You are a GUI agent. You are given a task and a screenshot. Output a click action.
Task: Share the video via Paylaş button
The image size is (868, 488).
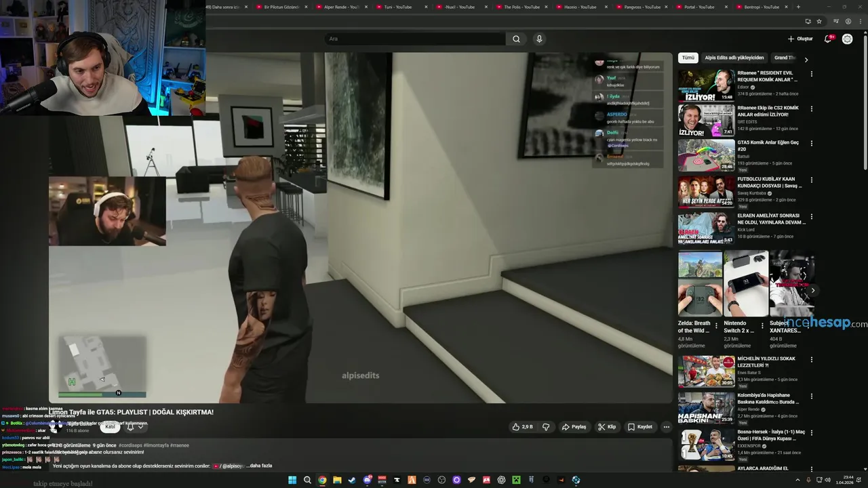point(574,427)
